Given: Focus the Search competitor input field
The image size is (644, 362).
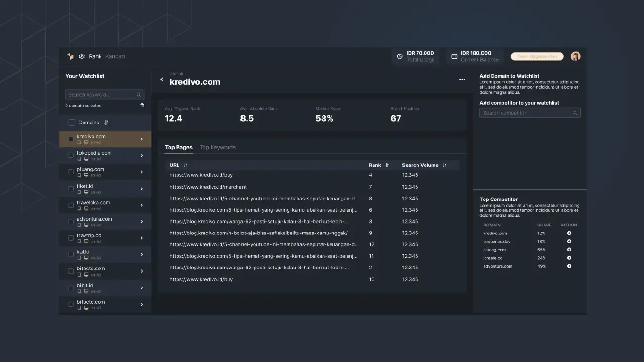Looking at the screenshot, I should (526, 113).
